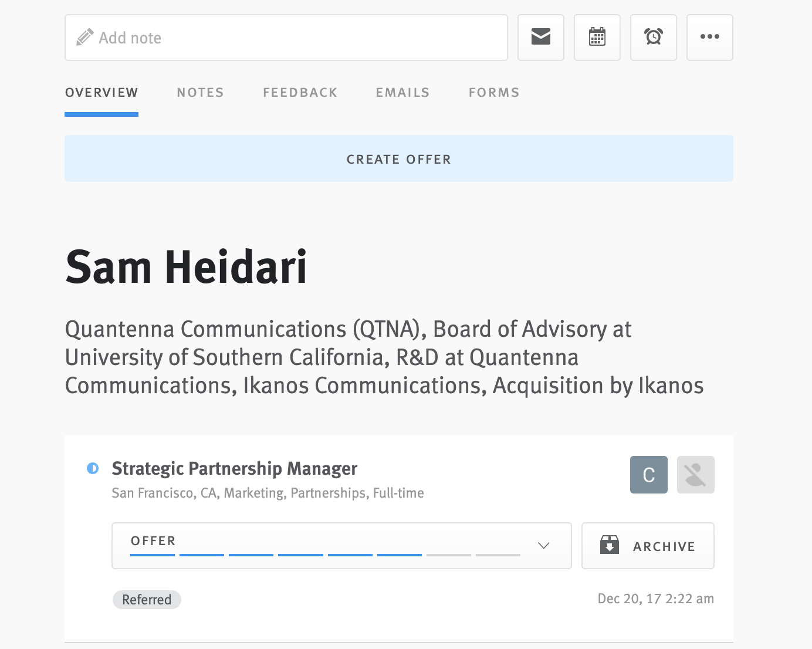
Task: Click the C avatar next to the job posting
Action: pyautogui.click(x=648, y=475)
